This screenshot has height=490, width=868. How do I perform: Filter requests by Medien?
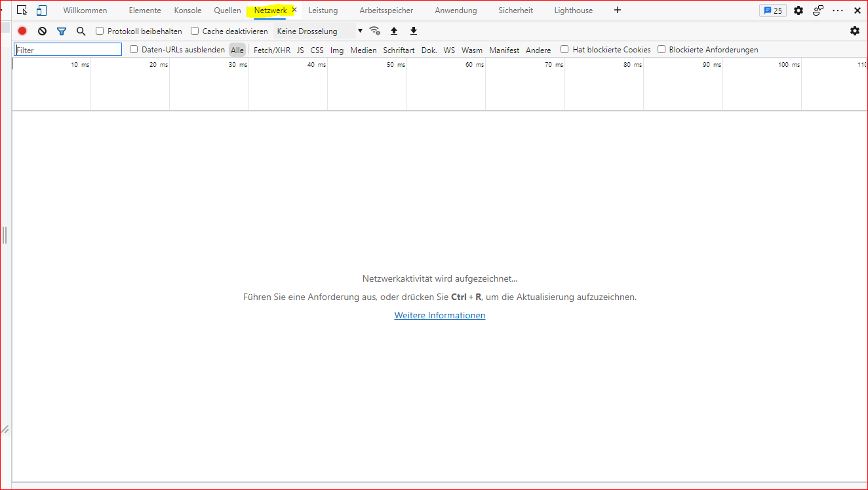363,50
